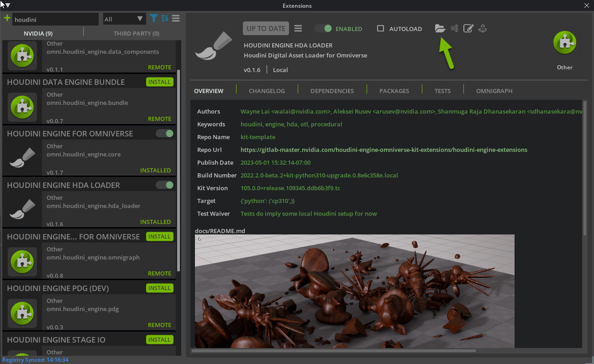Open the TESTS tab
594x364 pixels.
click(442, 91)
